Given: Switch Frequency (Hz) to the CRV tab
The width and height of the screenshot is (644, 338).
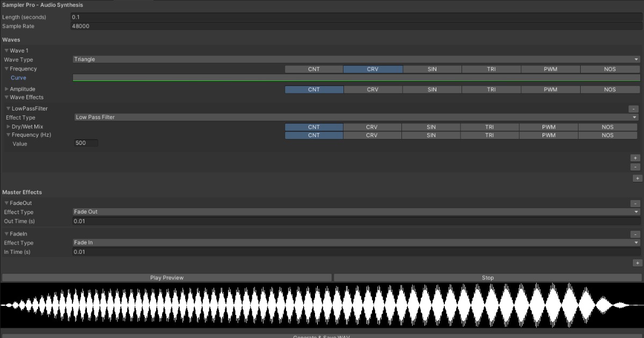Looking at the screenshot, I should tap(373, 135).
